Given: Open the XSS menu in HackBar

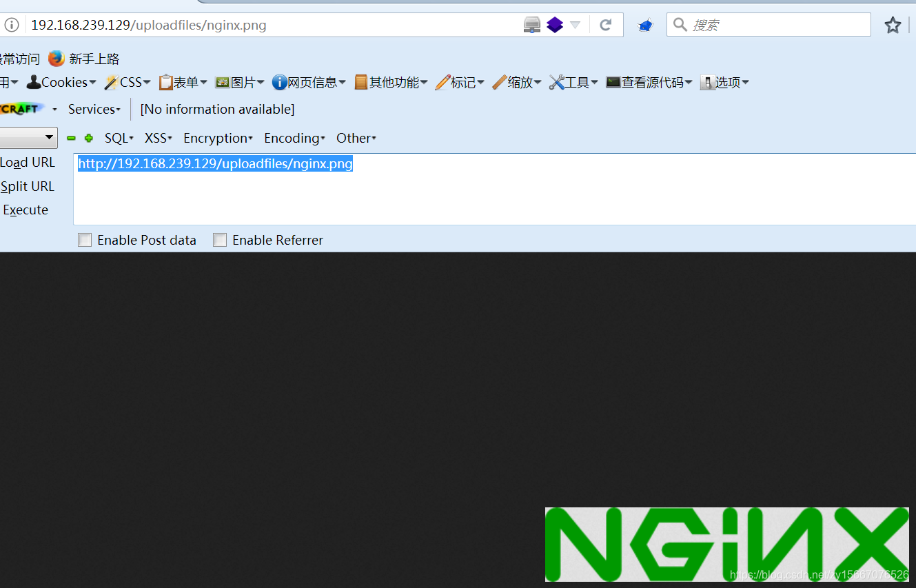Looking at the screenshot, I should point(159,138).
